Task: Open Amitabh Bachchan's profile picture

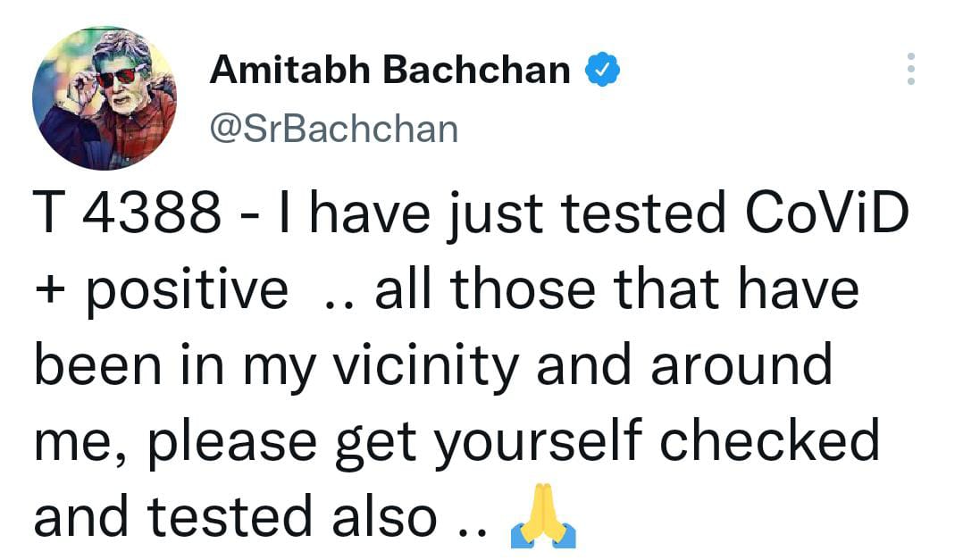Action: 104,98
